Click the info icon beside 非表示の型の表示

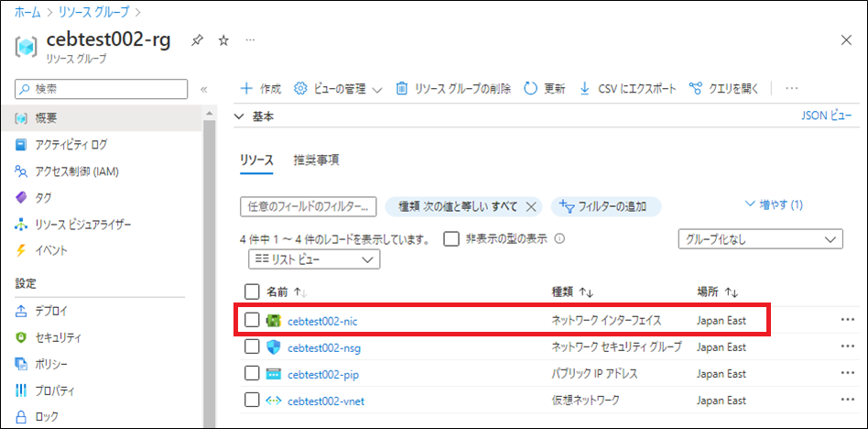pyautogui.click(x=559, y=239)
